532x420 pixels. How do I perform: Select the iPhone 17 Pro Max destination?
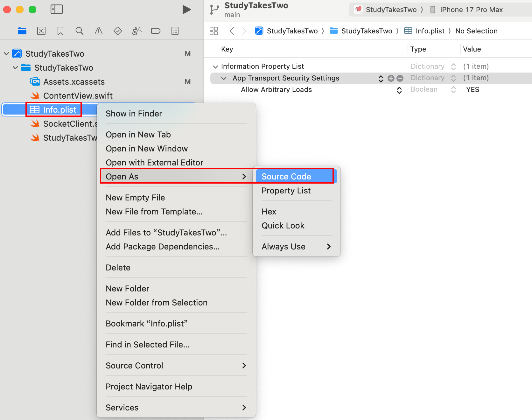pyautogui.click(x=466, y=10)
